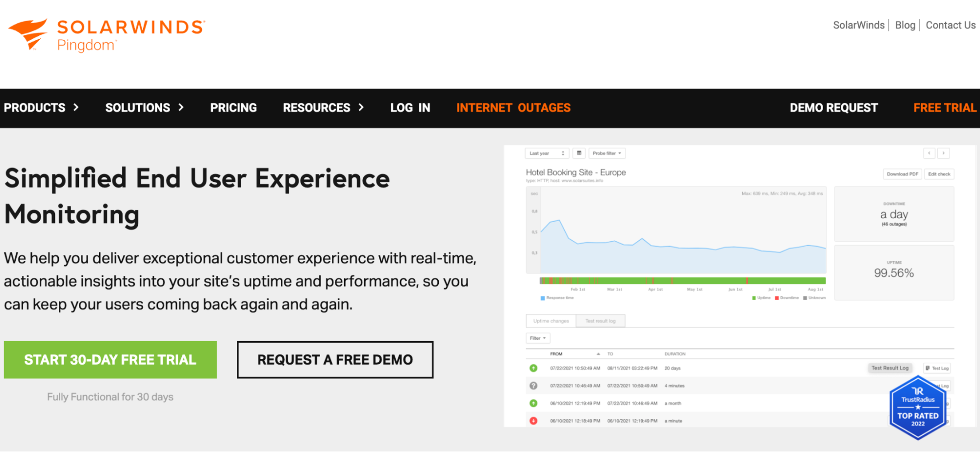
Task: Expand the Probe filter dropdown
Action: [606, 153]
